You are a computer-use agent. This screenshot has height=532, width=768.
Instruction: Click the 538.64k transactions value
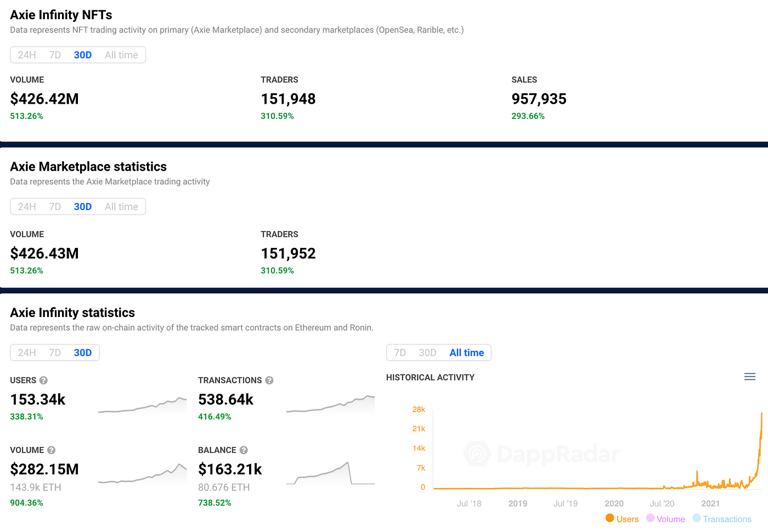(x=225, y=399)
